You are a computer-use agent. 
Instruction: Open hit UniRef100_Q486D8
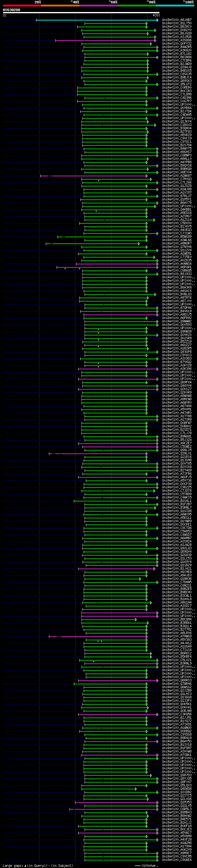177,789
